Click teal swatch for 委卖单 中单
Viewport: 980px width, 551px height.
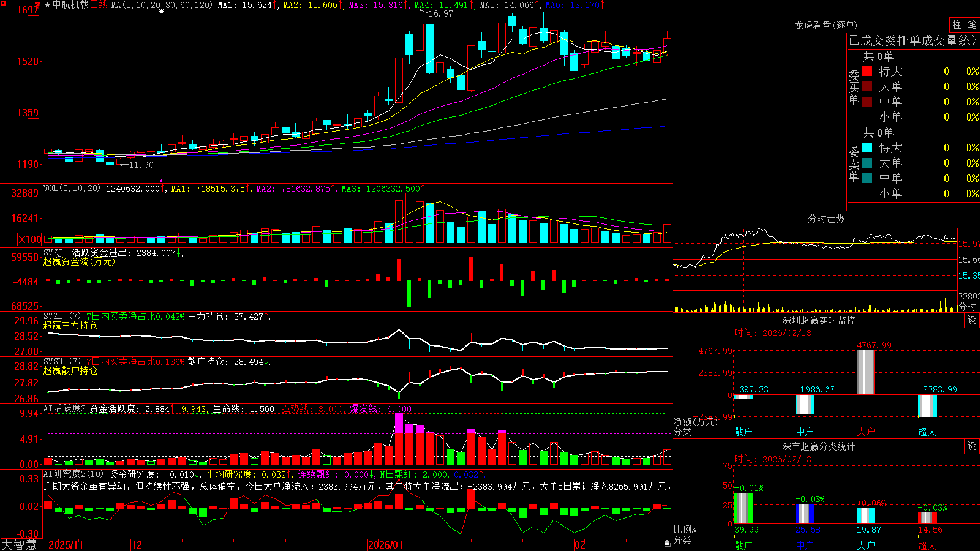point(867,178)
